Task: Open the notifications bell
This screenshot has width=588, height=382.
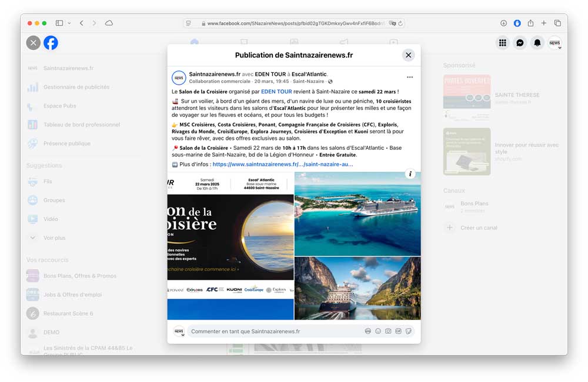Action: point(537,43)
